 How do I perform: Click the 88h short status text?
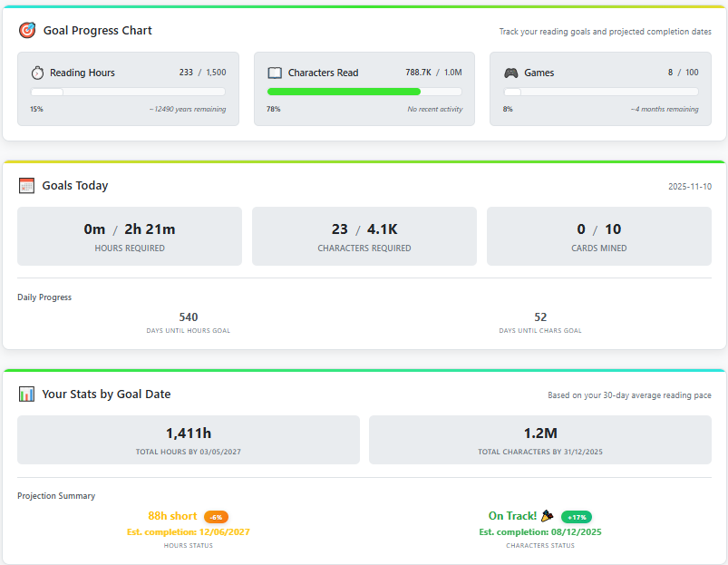coord(172,515)
